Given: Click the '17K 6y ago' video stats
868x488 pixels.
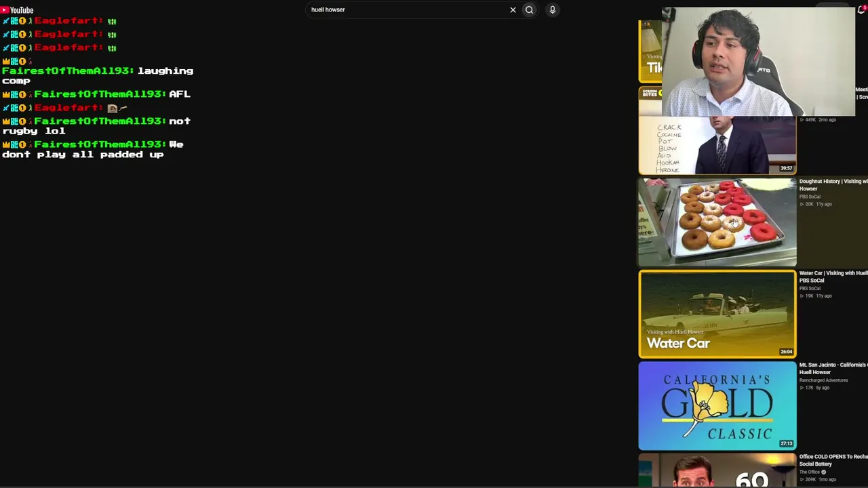Looking at the screenshot, I should (x=814, y=388).
